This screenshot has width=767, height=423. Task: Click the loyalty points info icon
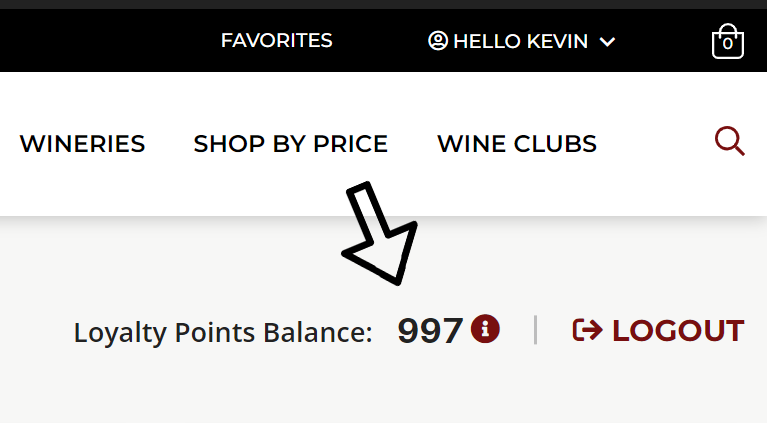coord(485,329)
